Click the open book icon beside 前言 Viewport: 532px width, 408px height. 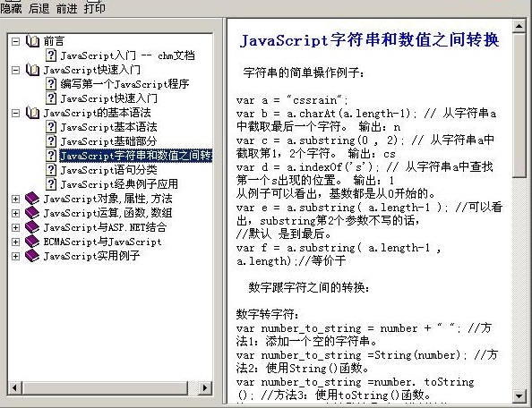pyautogui.click(x=32, y=41)
